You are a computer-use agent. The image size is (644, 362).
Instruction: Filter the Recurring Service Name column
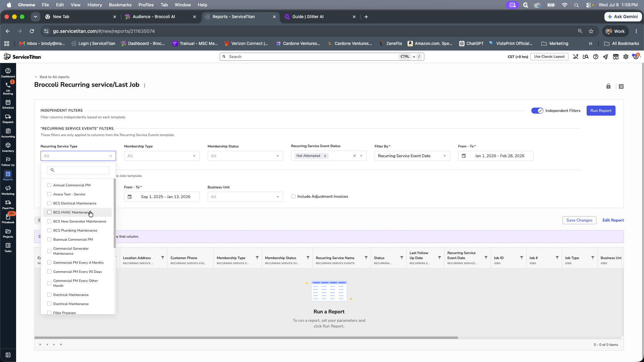pyautogui.click(x=366, y=258)
